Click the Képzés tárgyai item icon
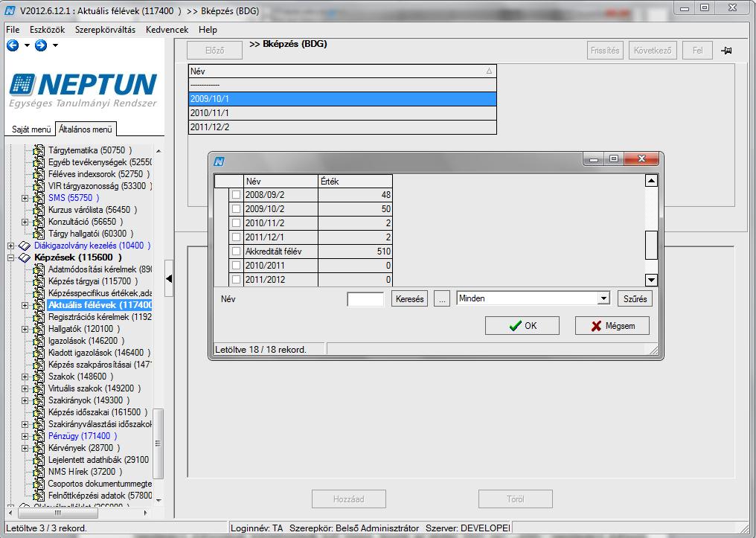 [x=39, y=281]
